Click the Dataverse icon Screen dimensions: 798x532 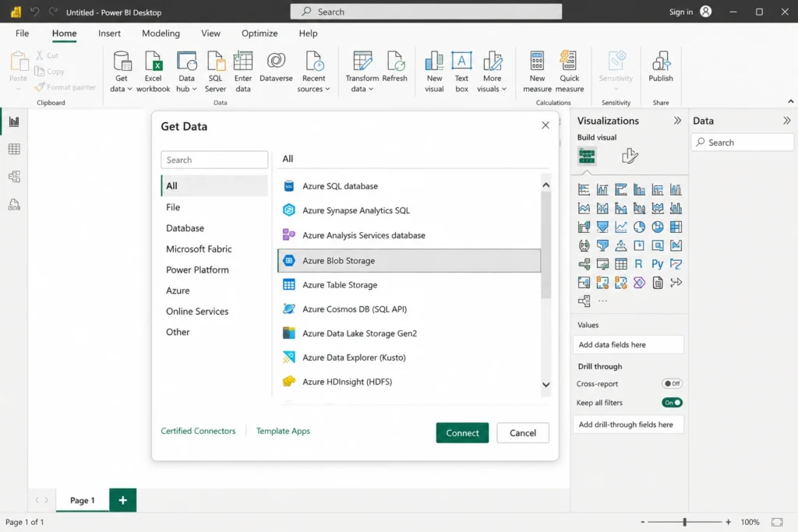point(276,67)
